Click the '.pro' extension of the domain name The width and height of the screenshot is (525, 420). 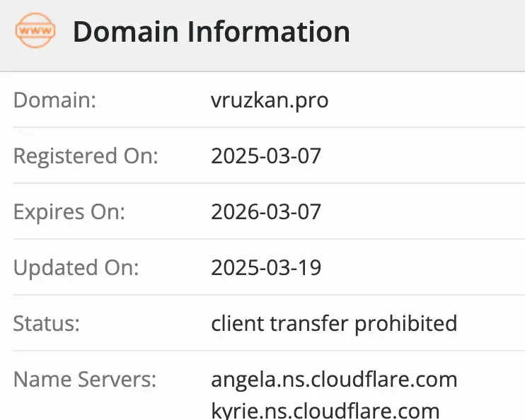coord(313,100)
